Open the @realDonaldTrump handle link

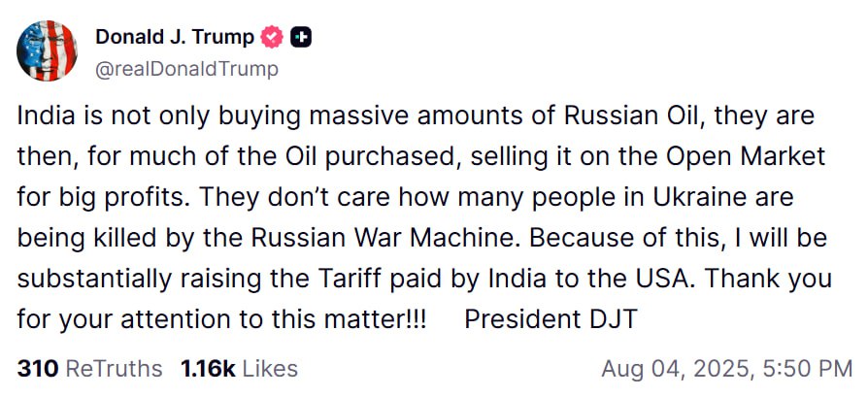tap(186, 68)
